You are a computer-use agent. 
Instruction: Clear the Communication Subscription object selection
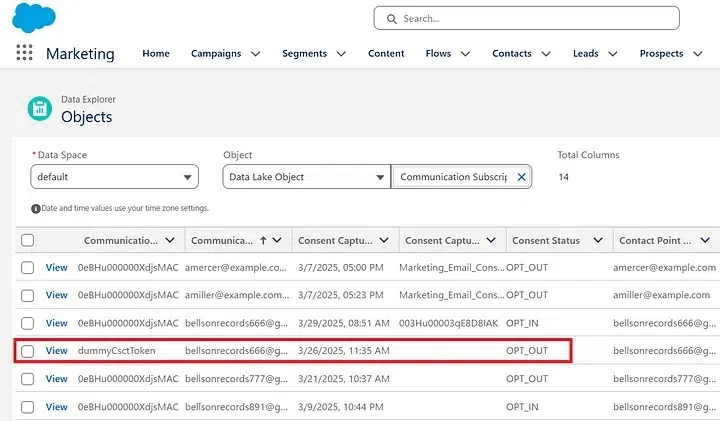tap(521, 177)
